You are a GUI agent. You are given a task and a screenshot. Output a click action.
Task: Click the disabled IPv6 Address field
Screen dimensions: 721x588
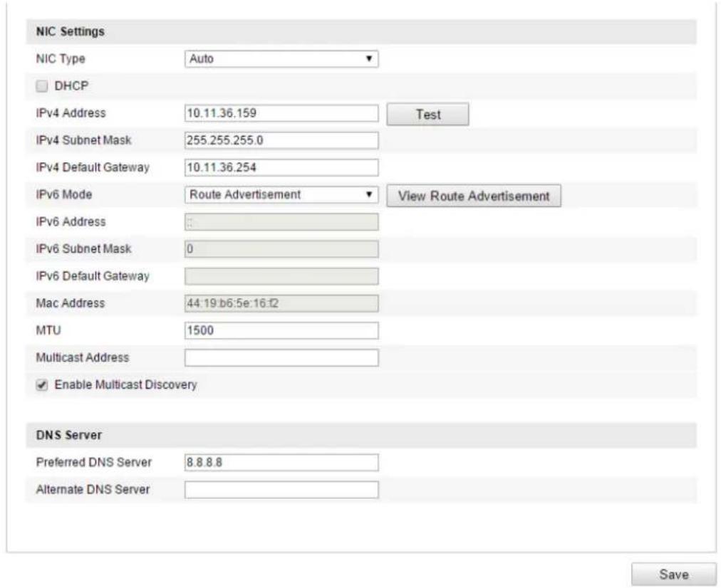281,222
